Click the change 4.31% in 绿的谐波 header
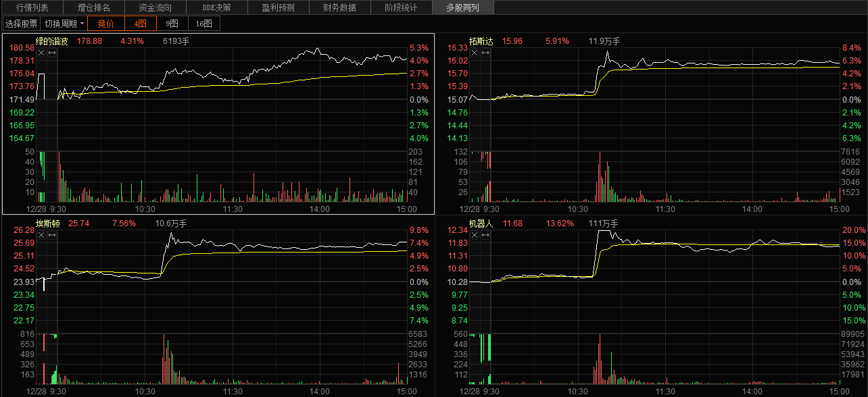 [x=132, y=41]
